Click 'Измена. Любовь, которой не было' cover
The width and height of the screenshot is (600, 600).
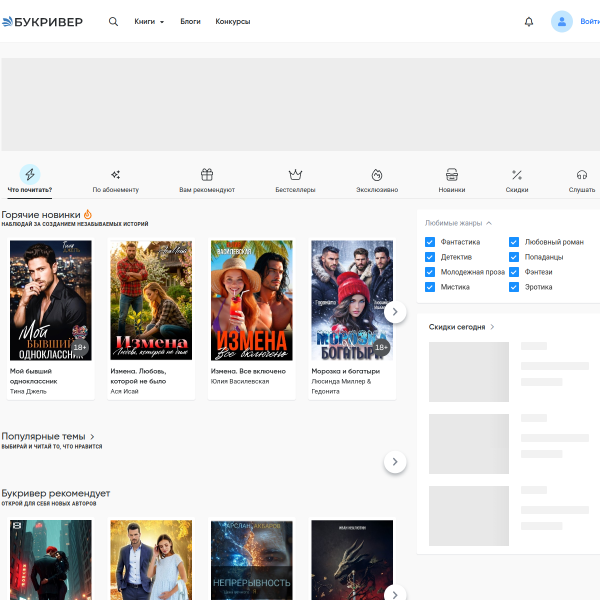point(151,300)
